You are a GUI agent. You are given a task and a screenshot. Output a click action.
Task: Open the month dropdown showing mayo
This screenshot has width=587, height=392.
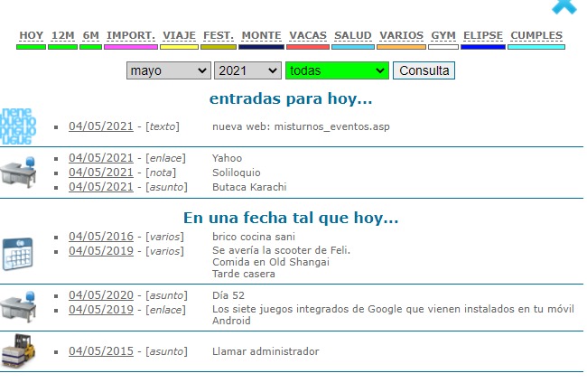click(168, 70)
